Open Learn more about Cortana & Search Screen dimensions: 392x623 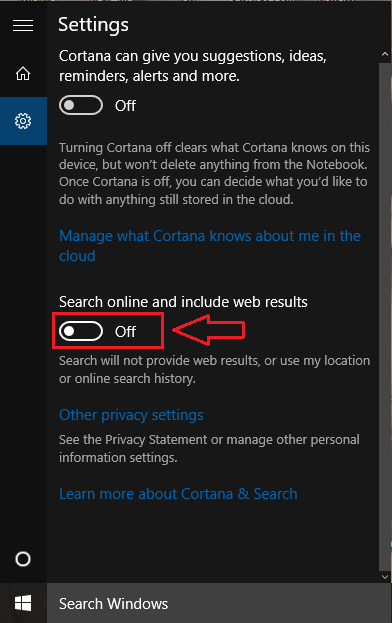178,494
